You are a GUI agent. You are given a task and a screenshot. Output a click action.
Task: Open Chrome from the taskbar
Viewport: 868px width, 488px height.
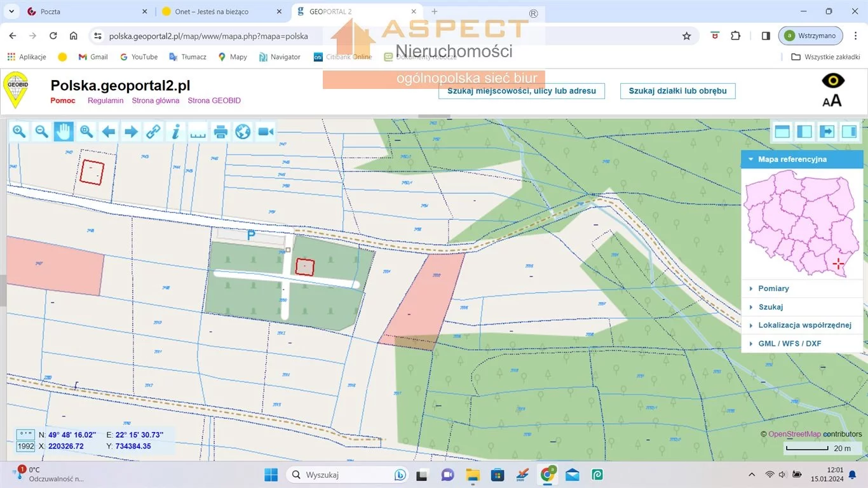pyautogui.click(x=547, y=475)
